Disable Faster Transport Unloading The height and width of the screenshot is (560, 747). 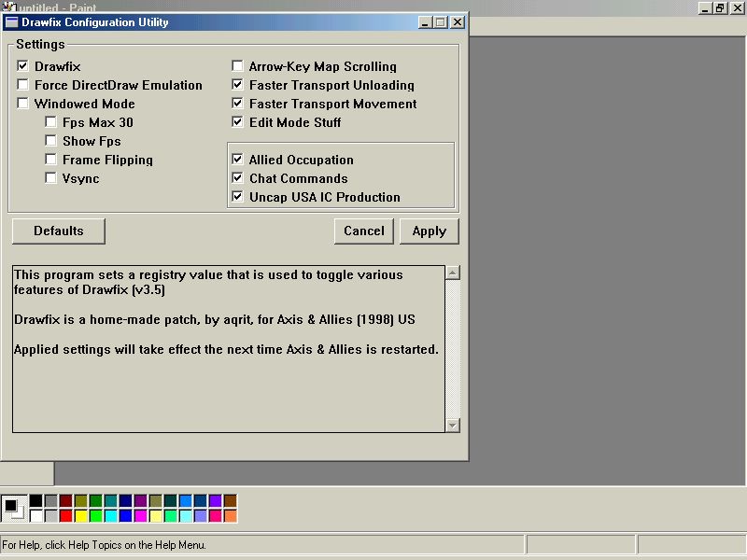(x=237, y=85)
